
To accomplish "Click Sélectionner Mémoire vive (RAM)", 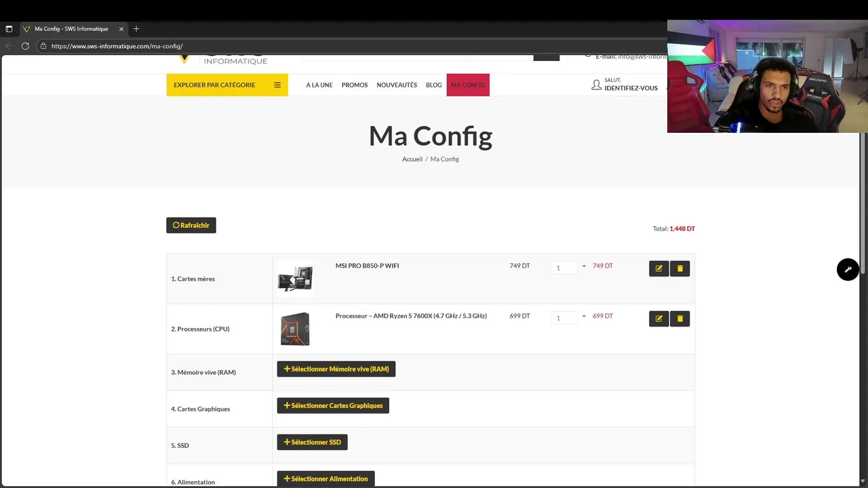I will pyautogui.click(x=336, y=369).
